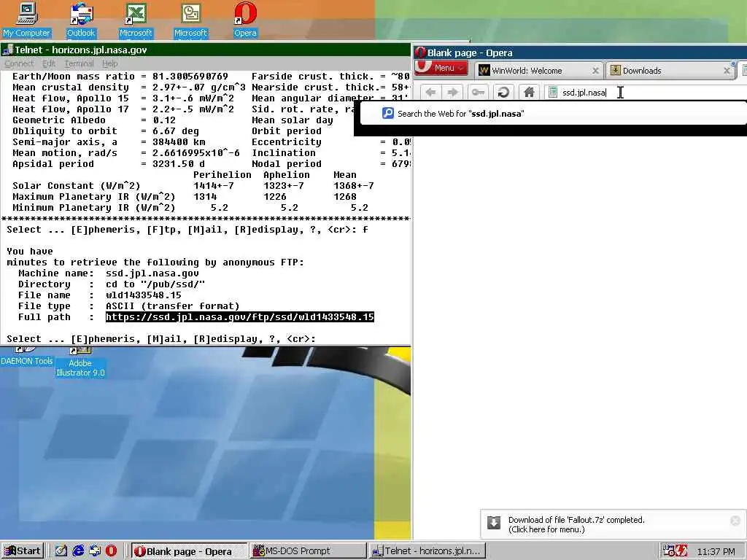
Task: Click the page icon in address bar
Action: click(x=553, y=93)
